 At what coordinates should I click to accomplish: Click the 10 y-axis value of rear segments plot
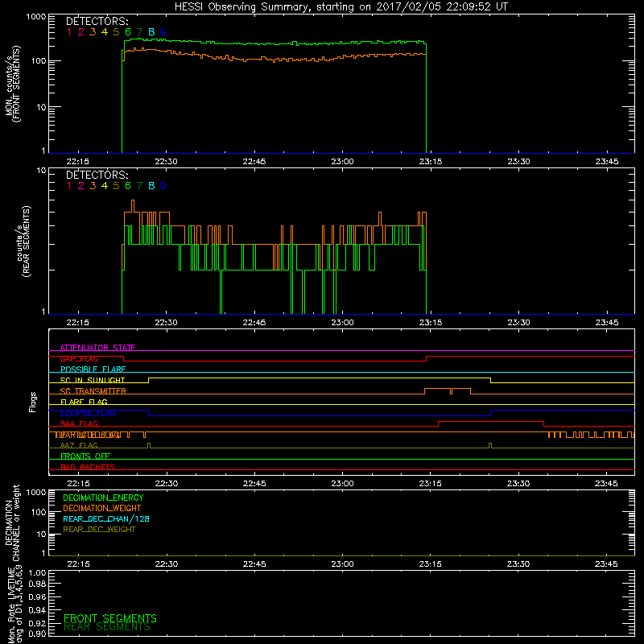coord(42,171)
